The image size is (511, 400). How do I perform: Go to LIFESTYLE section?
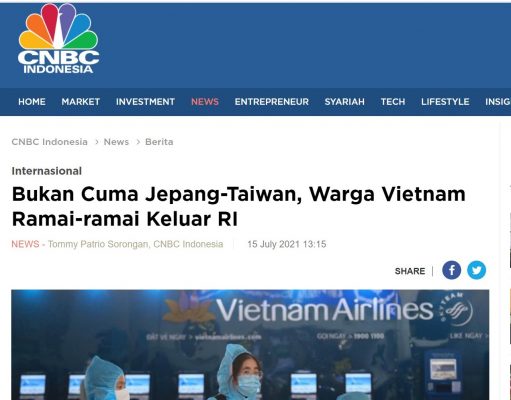tap(445, 102)
